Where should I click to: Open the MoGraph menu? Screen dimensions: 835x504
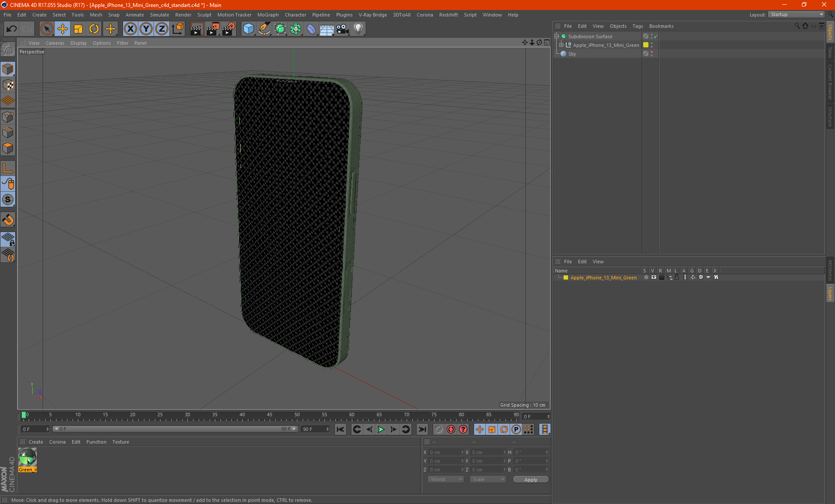[x=267, y=15]
